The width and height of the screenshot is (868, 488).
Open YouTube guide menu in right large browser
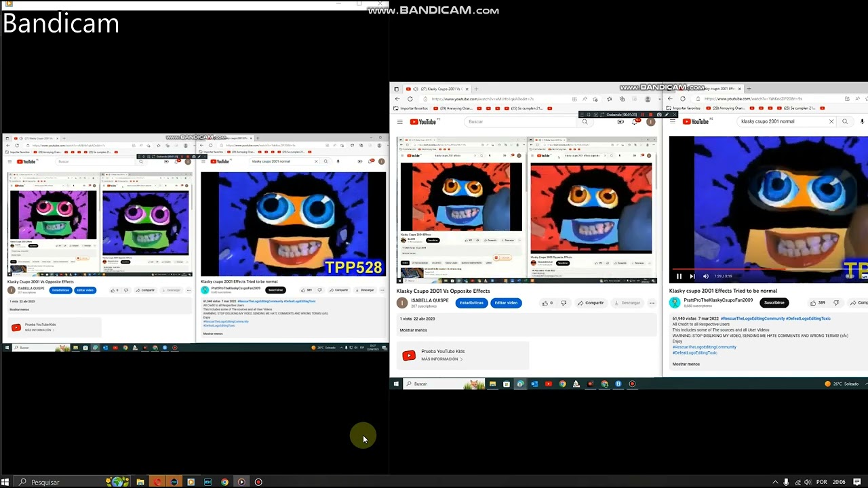click(x=673, y=122)
